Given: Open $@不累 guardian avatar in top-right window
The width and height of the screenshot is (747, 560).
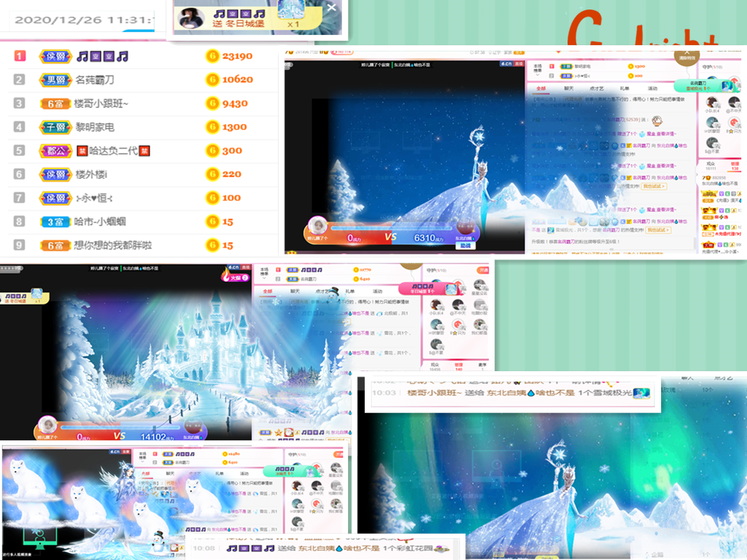Looking at the screenshot, I should pos(712,144).
